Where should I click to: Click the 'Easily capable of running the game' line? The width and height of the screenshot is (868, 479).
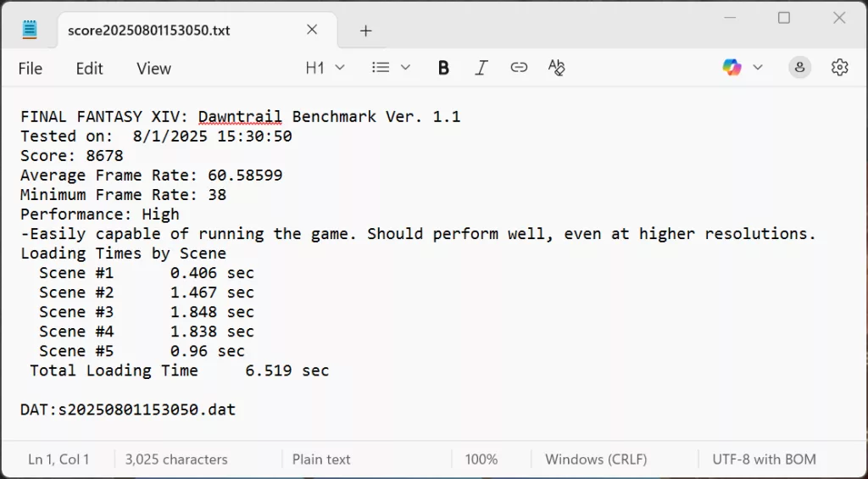[419, 234]
